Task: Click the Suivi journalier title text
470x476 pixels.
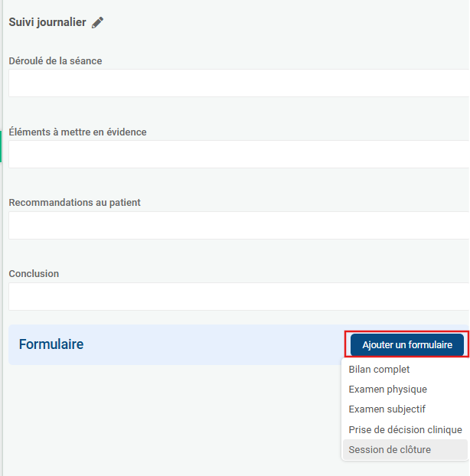Action: [47, 23]
